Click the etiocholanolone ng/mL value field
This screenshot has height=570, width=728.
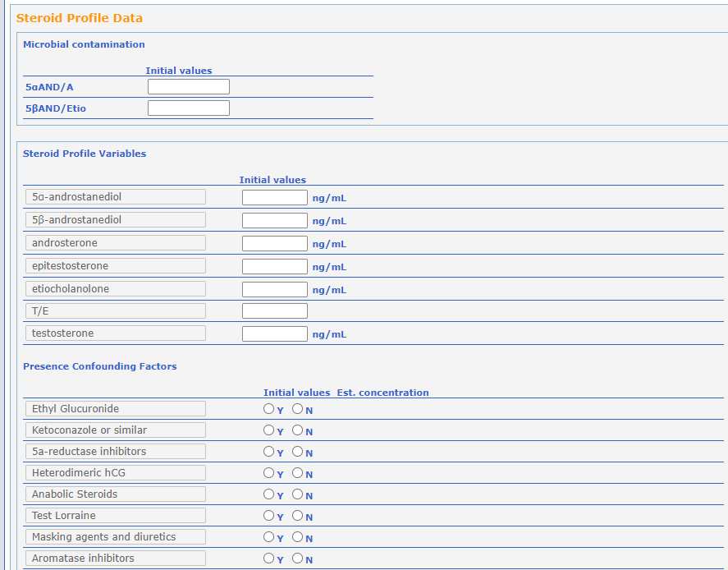pos(275,289)
